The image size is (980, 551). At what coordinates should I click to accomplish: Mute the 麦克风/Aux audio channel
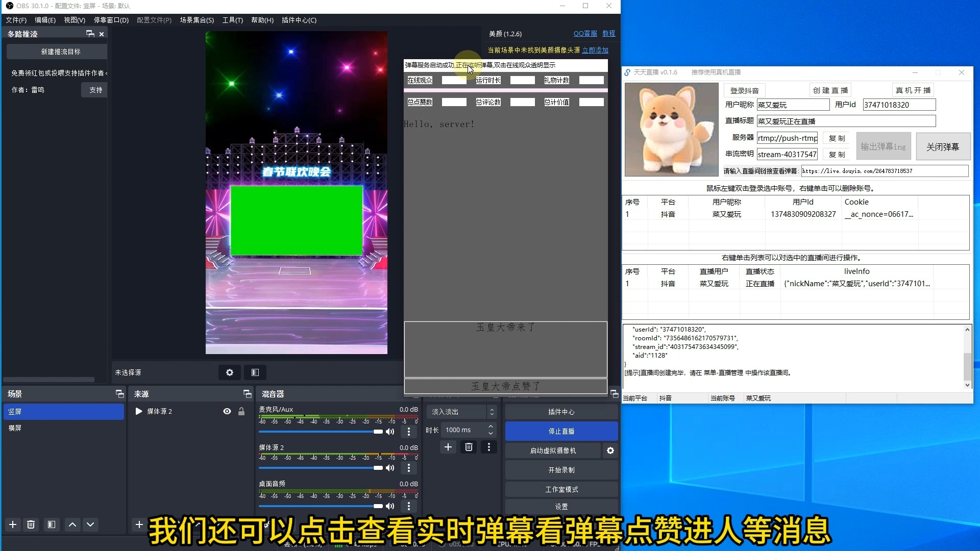point(390,432)
